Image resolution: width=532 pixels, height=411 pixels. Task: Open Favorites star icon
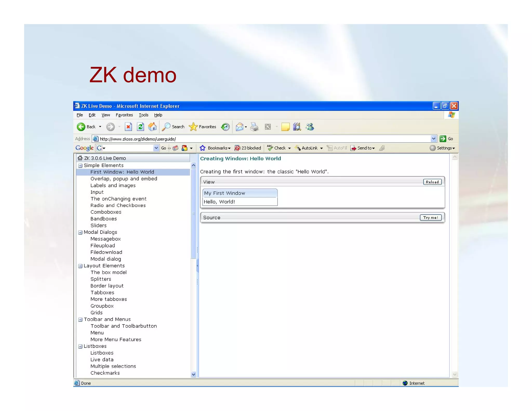(x=193, y=127)
